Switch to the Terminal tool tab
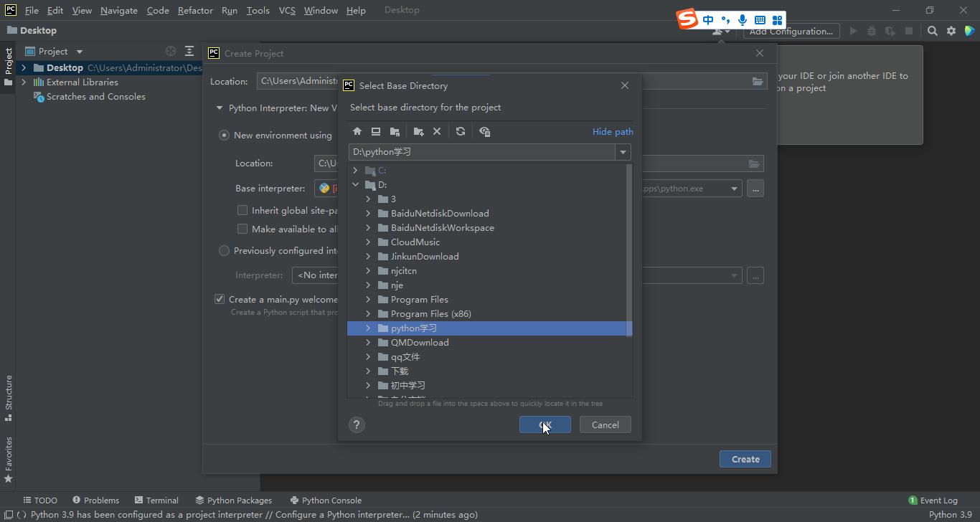 coord(156,500)
